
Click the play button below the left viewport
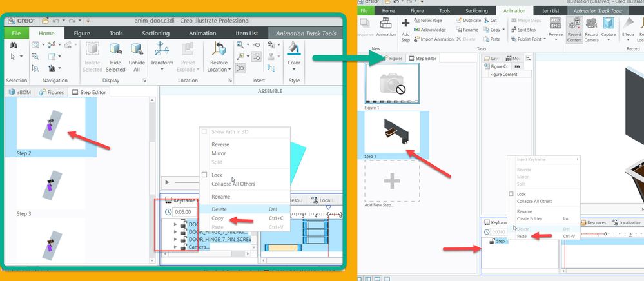pos(167,182)
